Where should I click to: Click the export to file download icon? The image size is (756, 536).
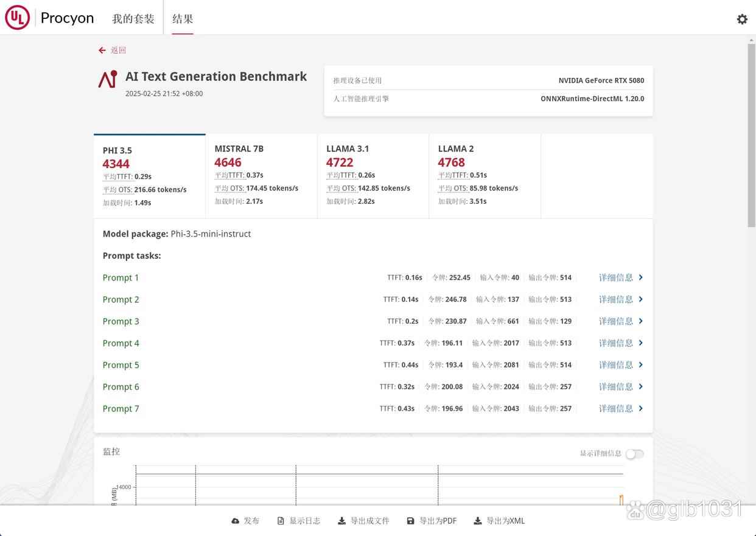point(342,521)
